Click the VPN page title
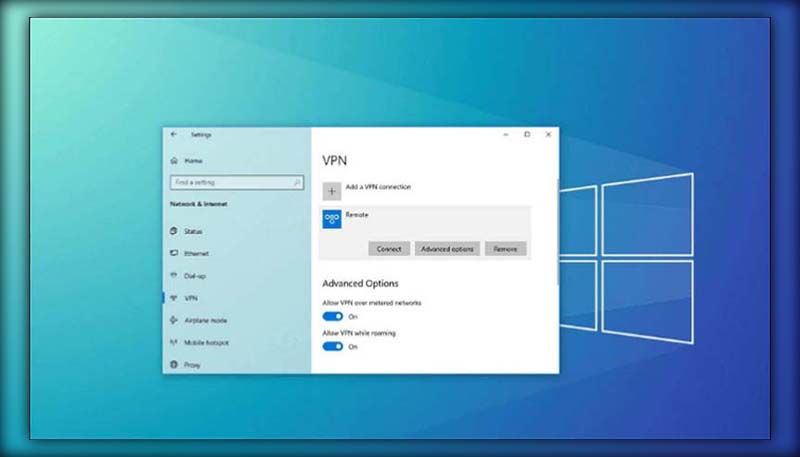The image size is (800, 457). click(335, 161)
